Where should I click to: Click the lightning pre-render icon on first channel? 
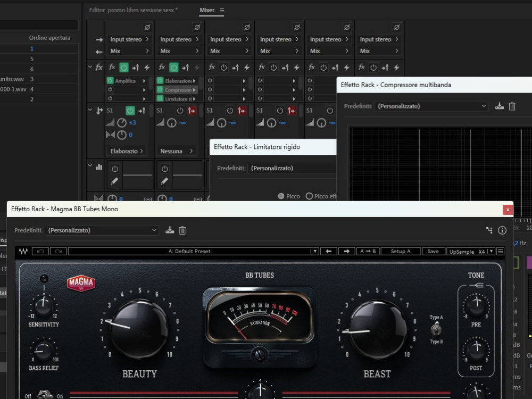pyautogui.click(x=147, y=68)
